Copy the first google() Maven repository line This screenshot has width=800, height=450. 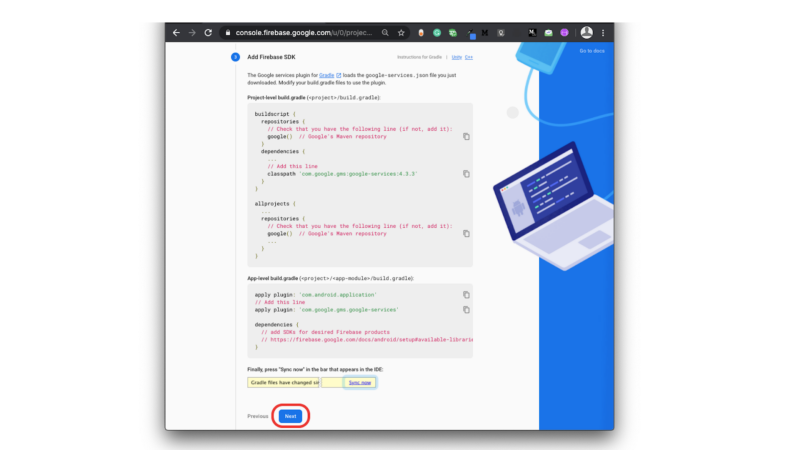tap(466, 136)
